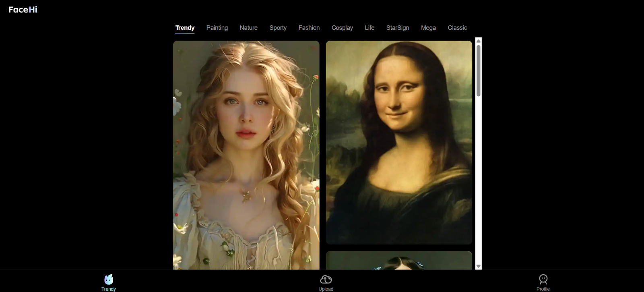Click the scrollbar up arrow
The height and width of the screenshot is (292, 644).
coord(478,41)
